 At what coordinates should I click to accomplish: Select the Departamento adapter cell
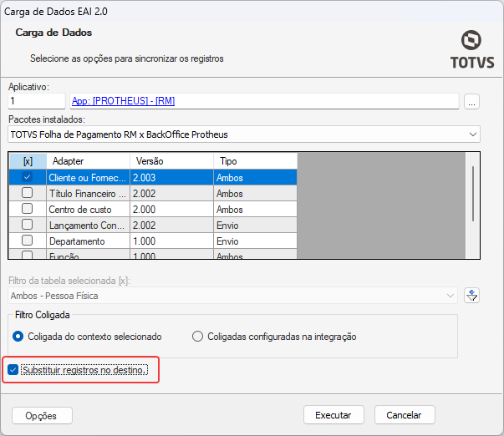point(89,241)
